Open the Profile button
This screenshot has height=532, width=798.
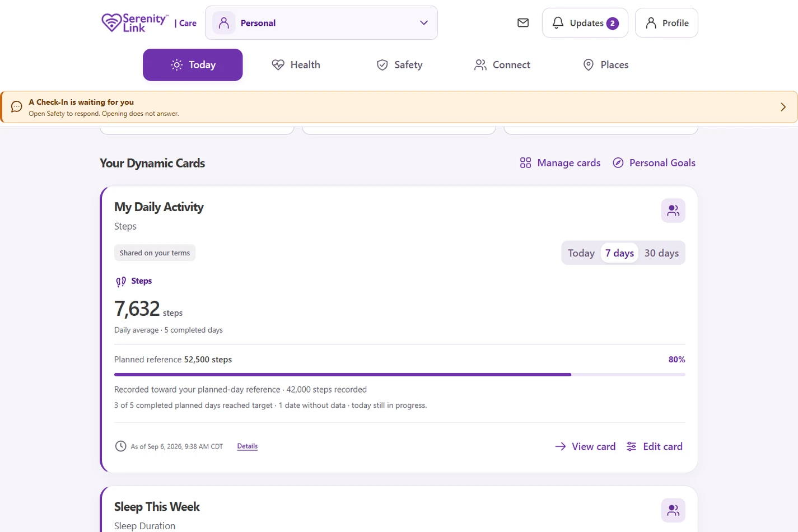coord(666,23)
